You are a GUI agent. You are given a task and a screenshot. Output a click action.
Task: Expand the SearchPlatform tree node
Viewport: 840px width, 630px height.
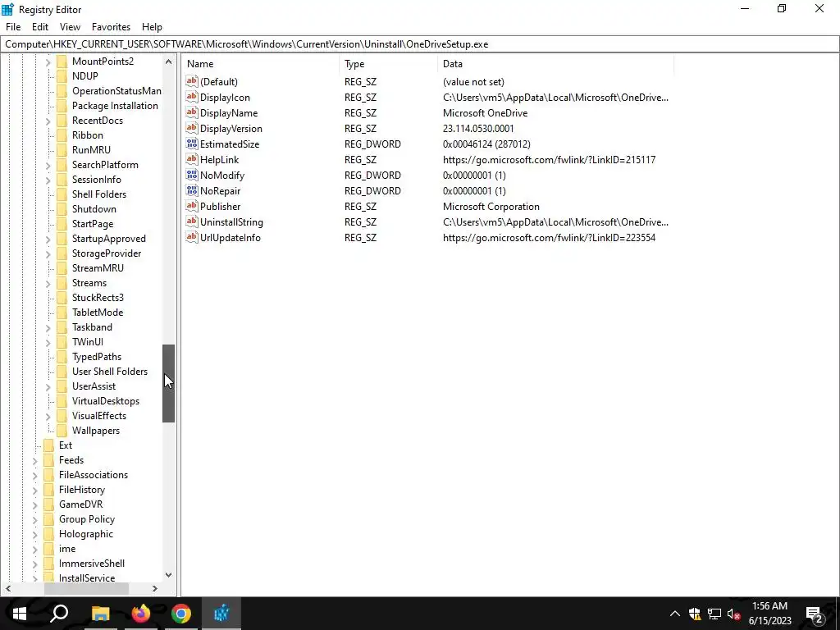[48, 165]
